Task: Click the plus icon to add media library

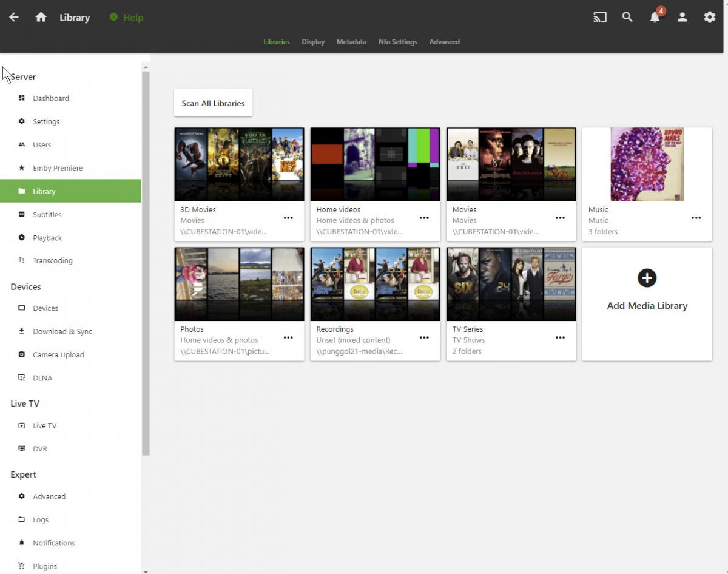Action: pyautogui.click(x=647, y=279)
